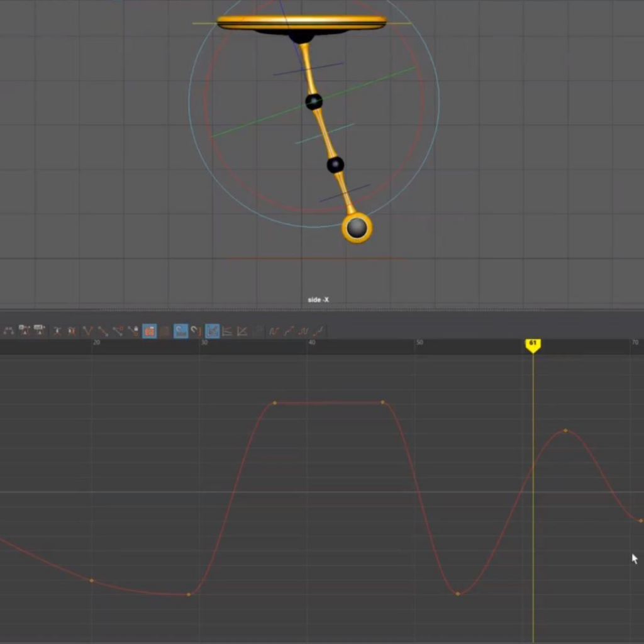Select the curve's low keyframe near frame 29

tap(189, 594)
